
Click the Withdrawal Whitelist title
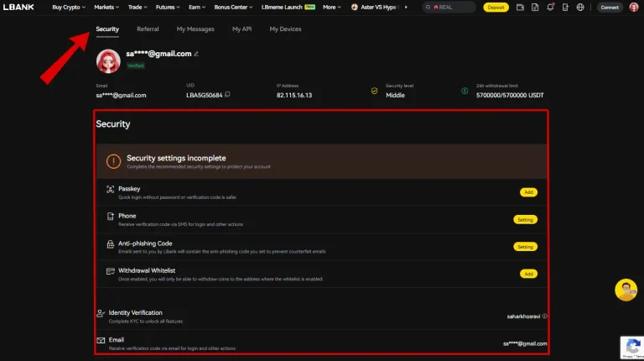(x=147, y=270)
